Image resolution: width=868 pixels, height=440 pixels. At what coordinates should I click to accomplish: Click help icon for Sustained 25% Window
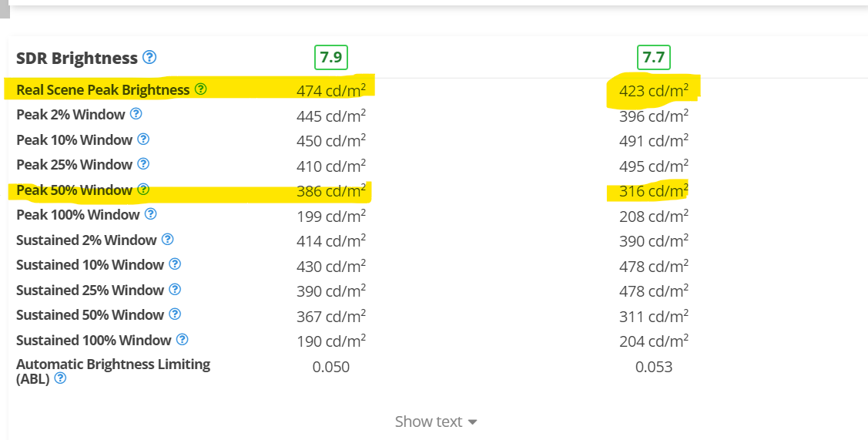click(x=175, y=290)
